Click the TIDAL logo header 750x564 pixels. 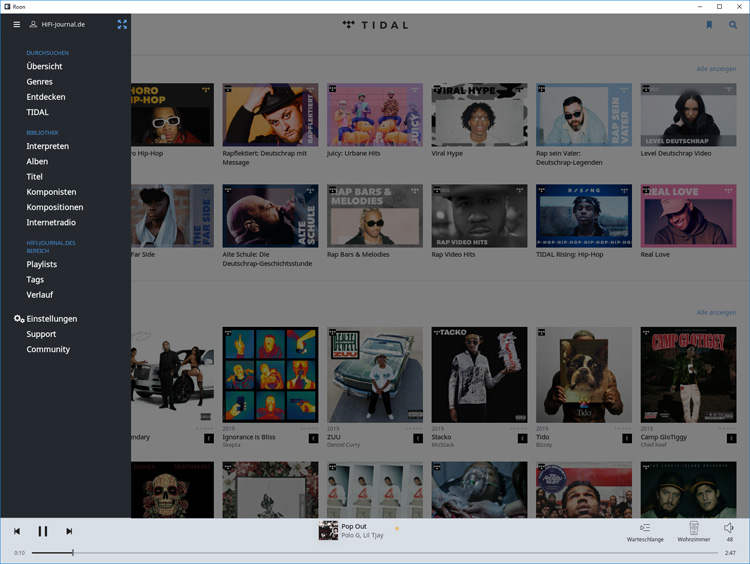click(x=375, y=25)
